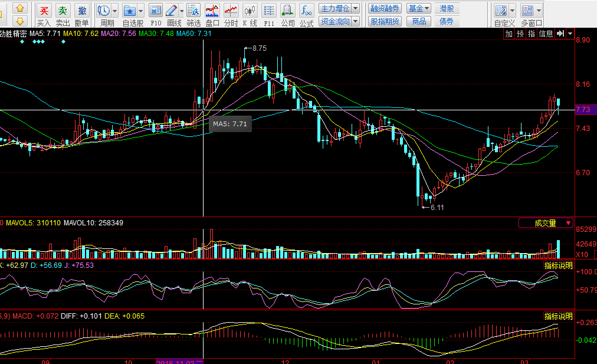Screen dimensions: 597x364
Task: Open the 成交量 indicator dropdown
Action: pos(546,223)
